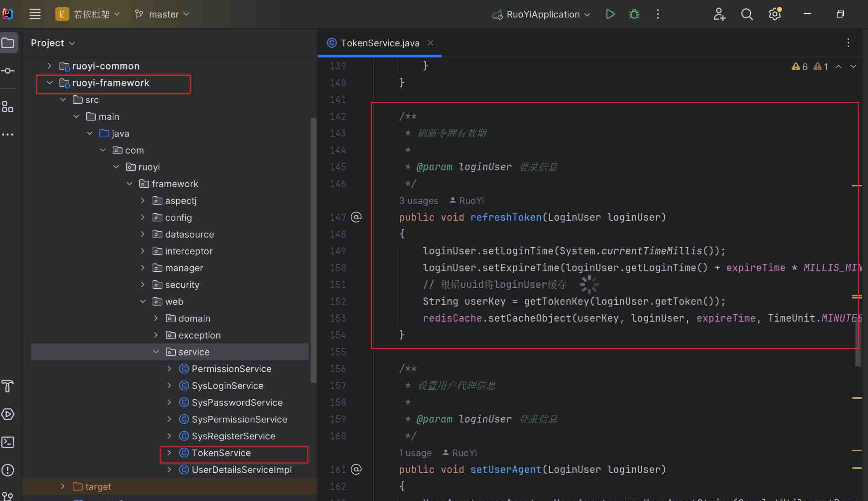Open Search Everywhere magnifier icon
868x501 pixels.
(747, 14)
